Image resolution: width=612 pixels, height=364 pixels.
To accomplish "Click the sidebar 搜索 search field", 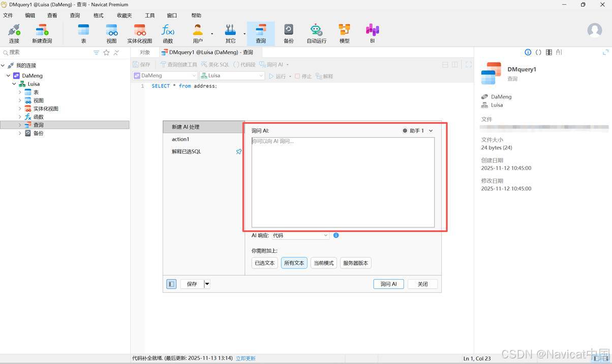I will pos(47,52).
